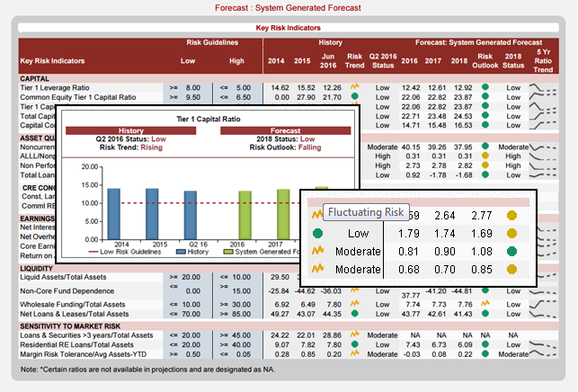Click Residential RE Loans risk trend green dot
This screenshot has width=578, height=392.
click(354, 344)
